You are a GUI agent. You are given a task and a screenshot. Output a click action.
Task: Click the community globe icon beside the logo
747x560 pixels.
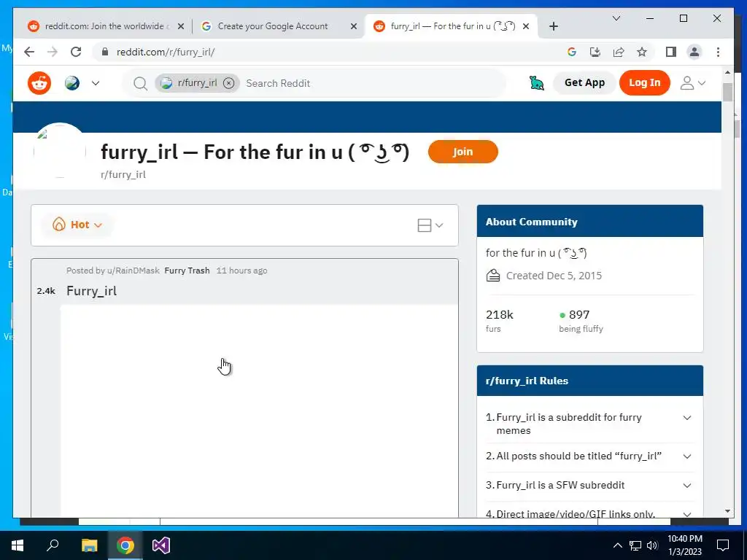pos(72,83)
